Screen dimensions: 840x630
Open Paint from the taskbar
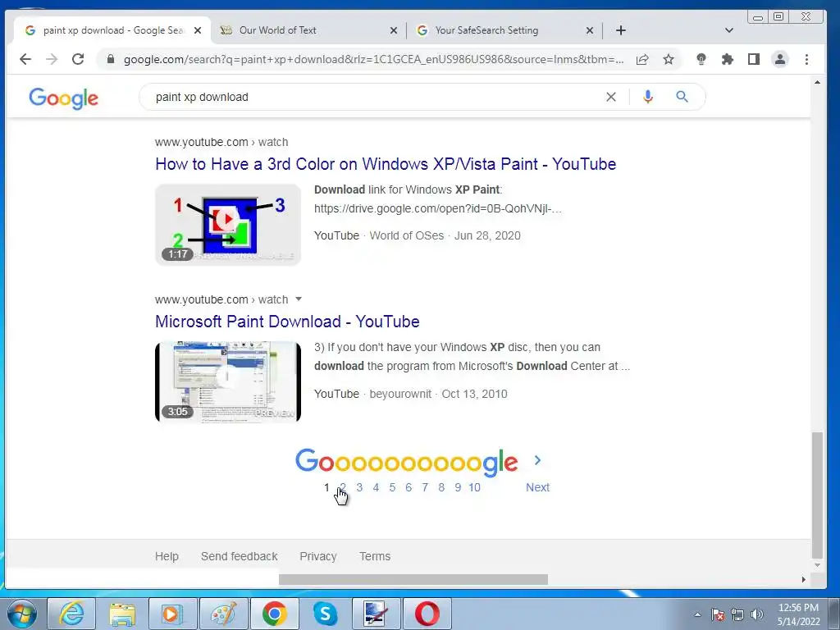(x=223, y=614)
